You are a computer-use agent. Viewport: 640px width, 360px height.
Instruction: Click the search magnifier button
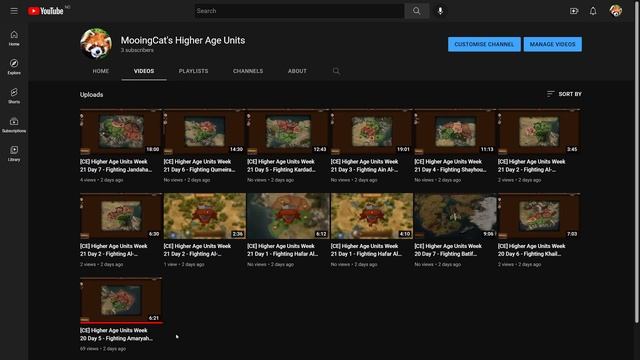416,11
